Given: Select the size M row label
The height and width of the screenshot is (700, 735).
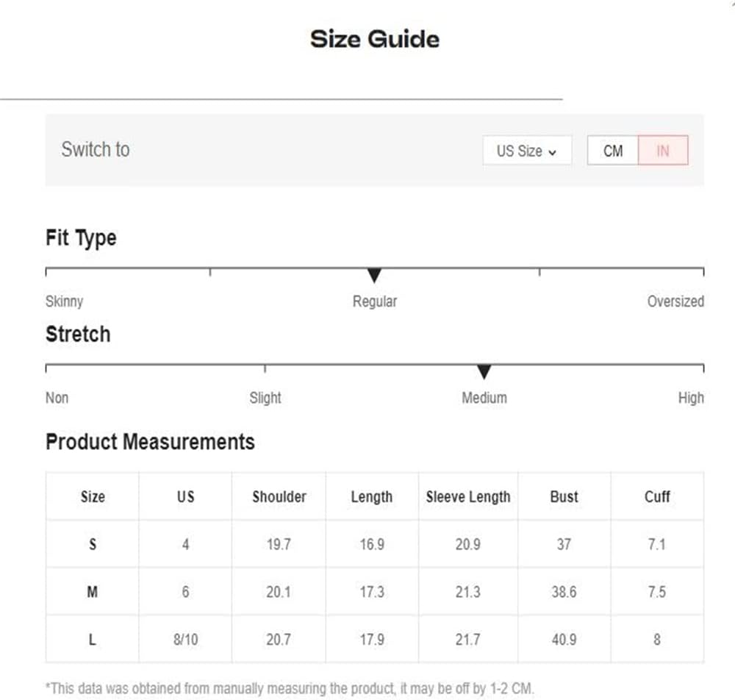Looking at the screenshot, I should pyautogui.click(x=93, y=592).
